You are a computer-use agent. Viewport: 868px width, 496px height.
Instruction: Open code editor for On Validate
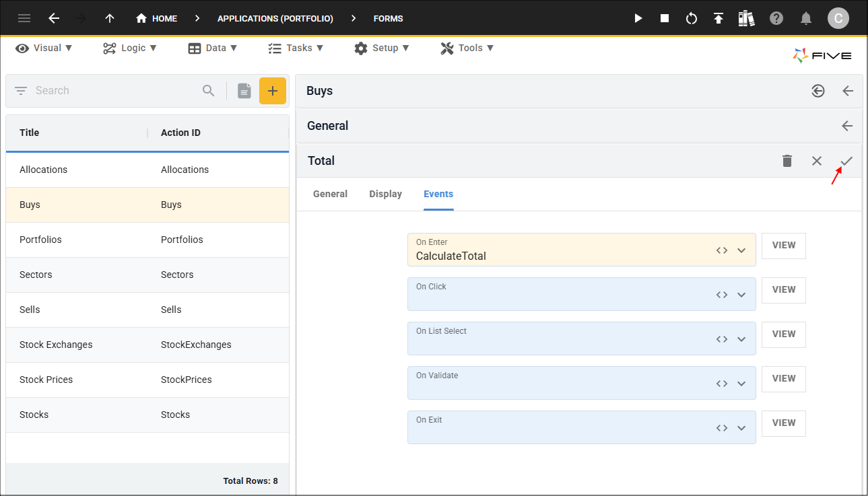pyautogui.click(x=722, y=384)
